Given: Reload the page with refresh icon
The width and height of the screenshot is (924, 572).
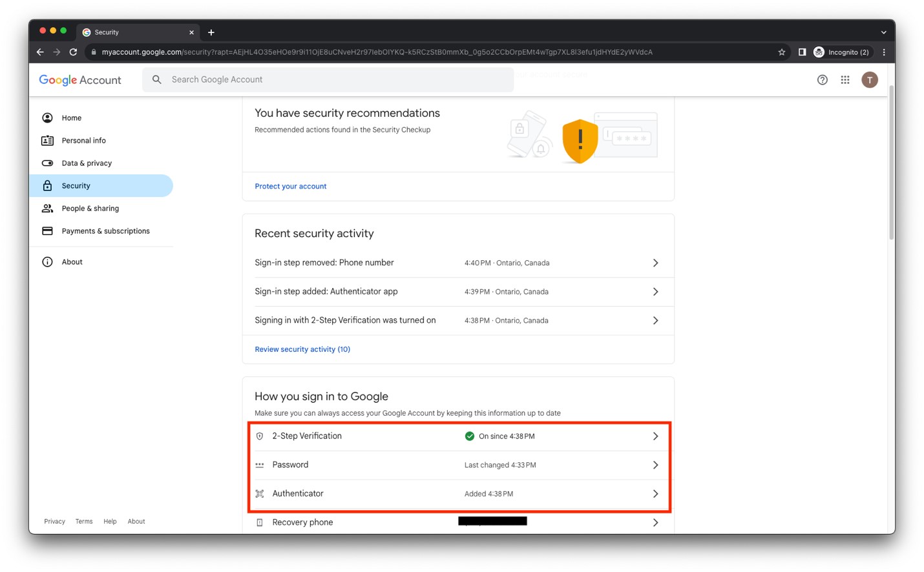Looking at the screenshot, I should (73, 52).
